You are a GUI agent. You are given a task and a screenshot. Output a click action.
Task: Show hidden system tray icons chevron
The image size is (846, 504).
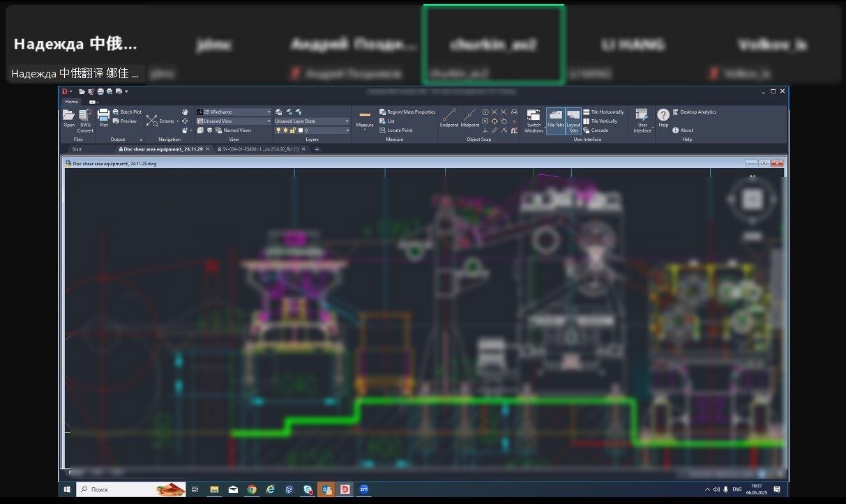pos(707,489)
